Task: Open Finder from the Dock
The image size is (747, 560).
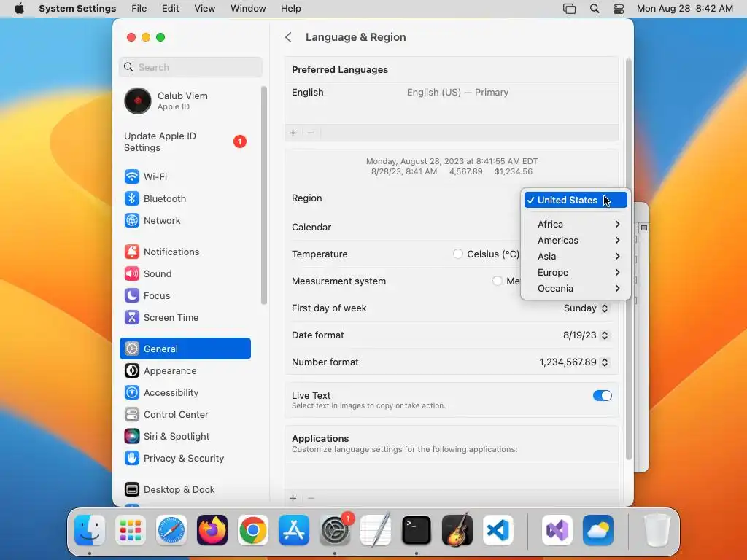Action: point(90,530)
